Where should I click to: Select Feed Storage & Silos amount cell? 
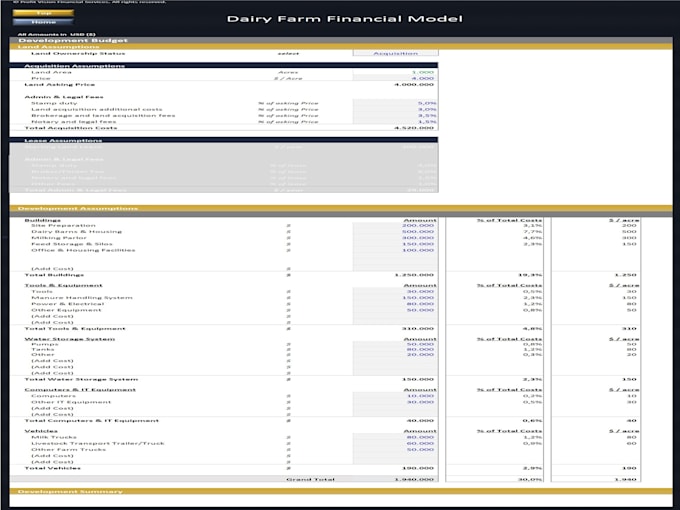point(396,244)
